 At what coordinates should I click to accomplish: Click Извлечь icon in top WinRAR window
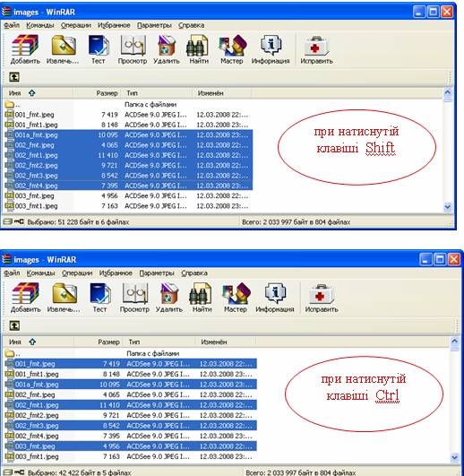[x=64, y=46]
